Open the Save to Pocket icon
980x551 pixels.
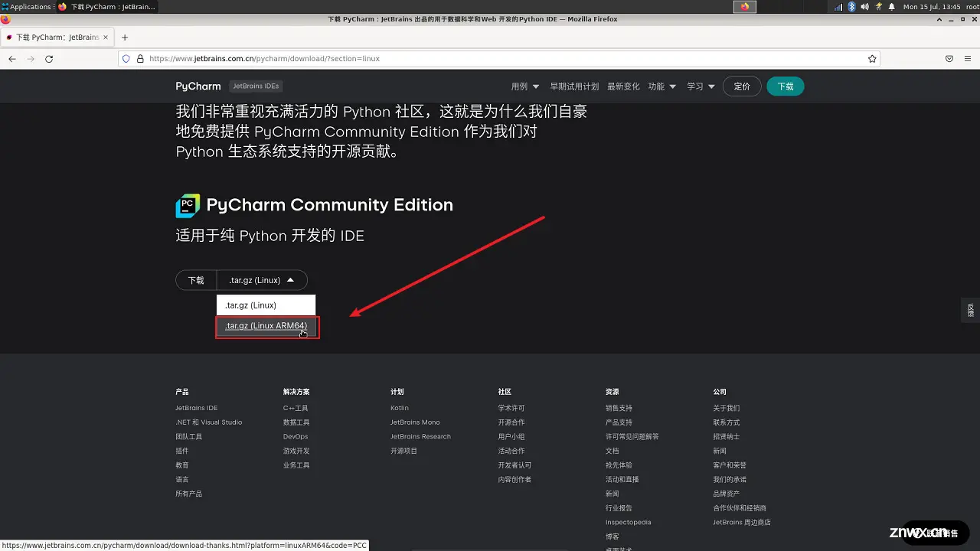point(949,59)
